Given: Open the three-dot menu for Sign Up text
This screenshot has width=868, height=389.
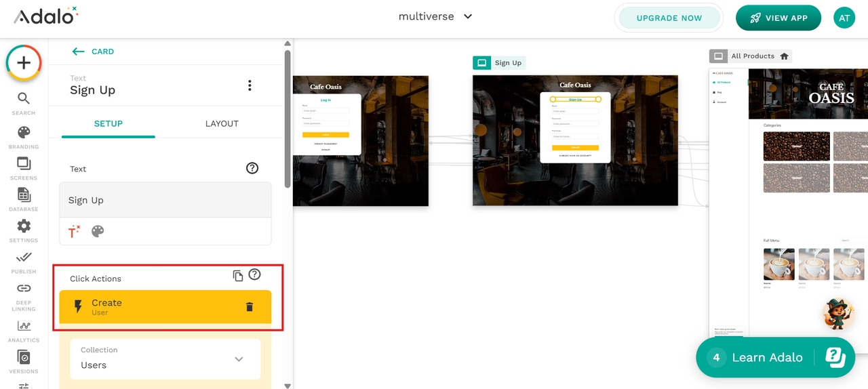Looking at the screenshot, I should (250, 85).
